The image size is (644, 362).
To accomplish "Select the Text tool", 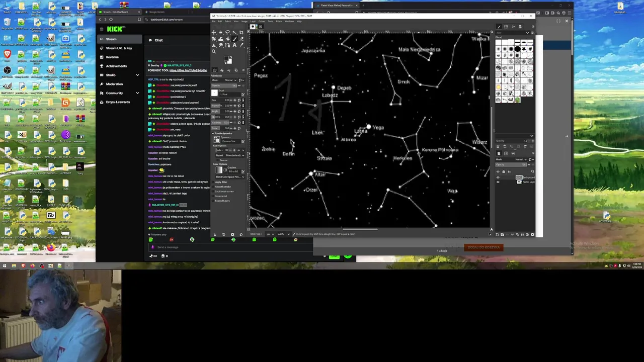I will pyautogui.click(x=234, y=45).
